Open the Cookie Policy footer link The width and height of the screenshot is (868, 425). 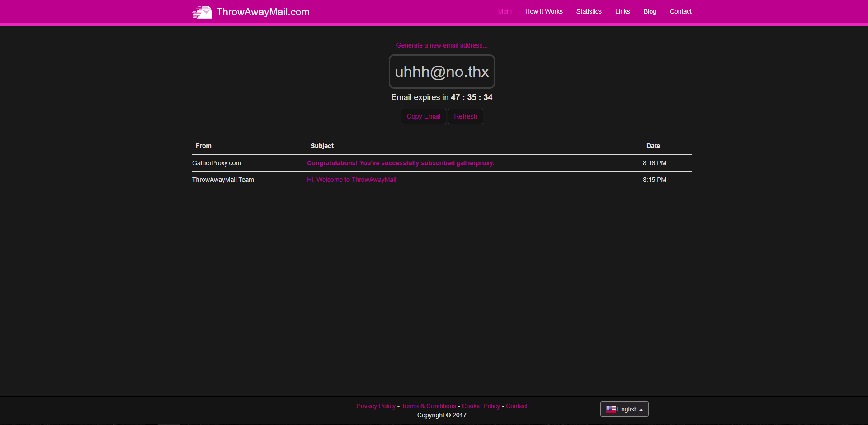coord(481,406)
